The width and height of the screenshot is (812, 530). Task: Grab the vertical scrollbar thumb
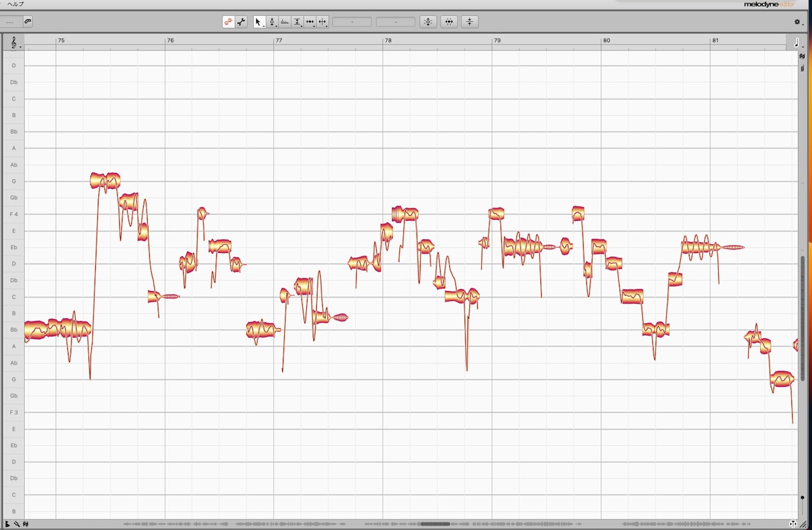(802, 318)
